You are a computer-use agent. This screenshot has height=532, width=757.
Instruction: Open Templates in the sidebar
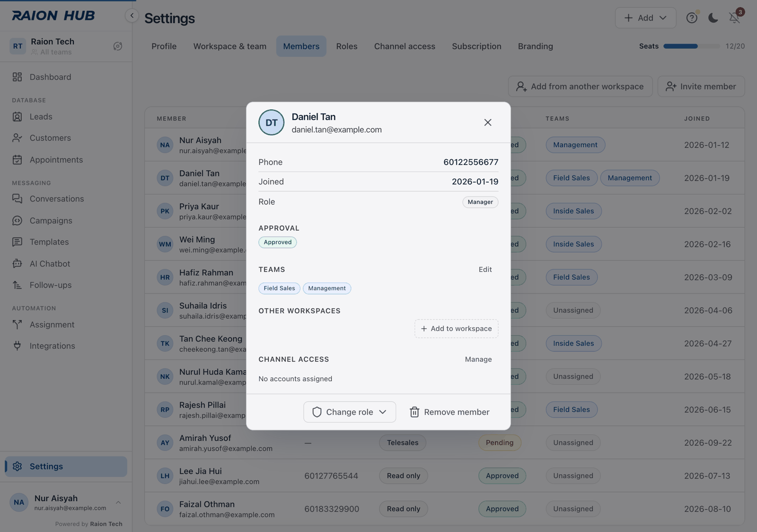66,242
